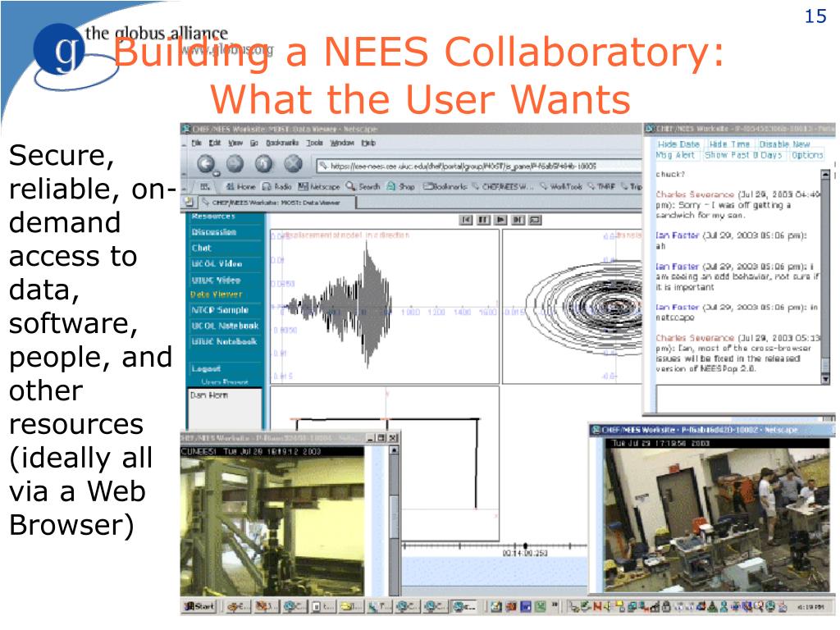The image size is (840, 630).
Task: Select the CHEF/NEES Worksite: MOST: Data Viewer tab
Action: (276, 203)
